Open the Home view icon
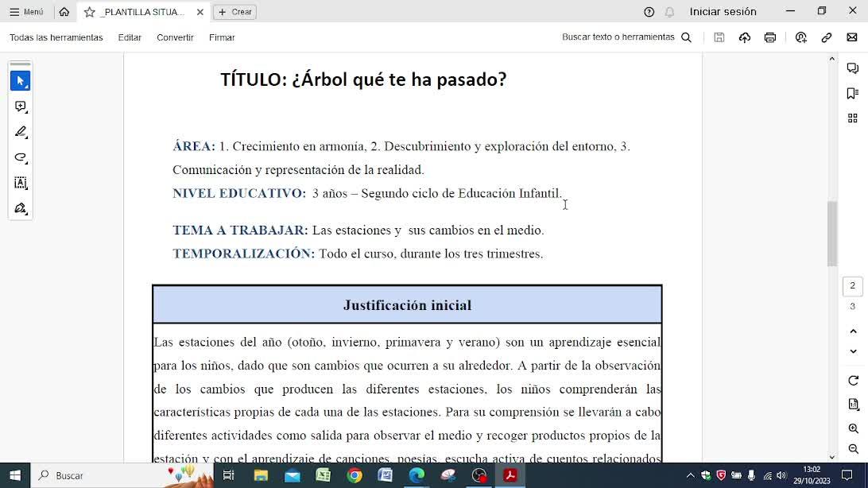Viewport: 868px width, 488px height. pos(64,12)
